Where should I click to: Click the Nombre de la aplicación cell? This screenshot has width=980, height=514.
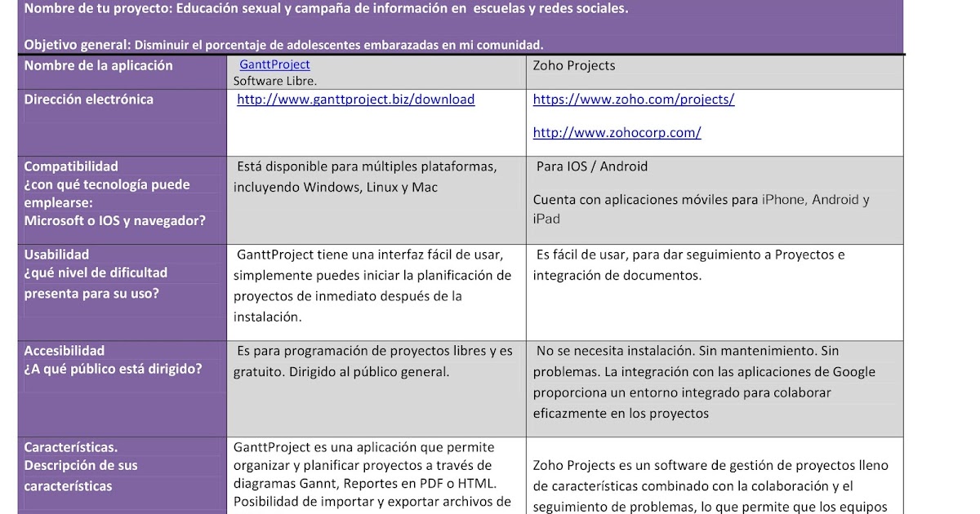pos(99,66)
